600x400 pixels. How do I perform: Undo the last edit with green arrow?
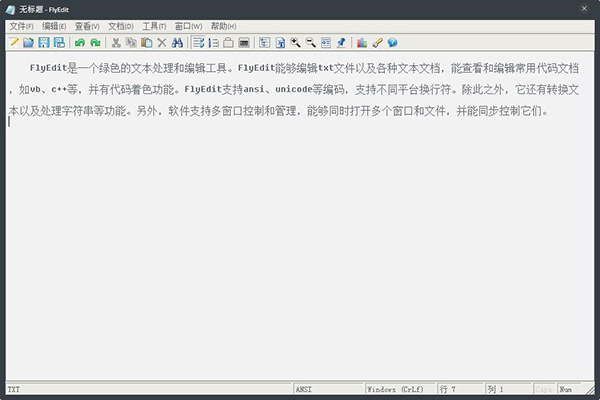tap(80, 42)
